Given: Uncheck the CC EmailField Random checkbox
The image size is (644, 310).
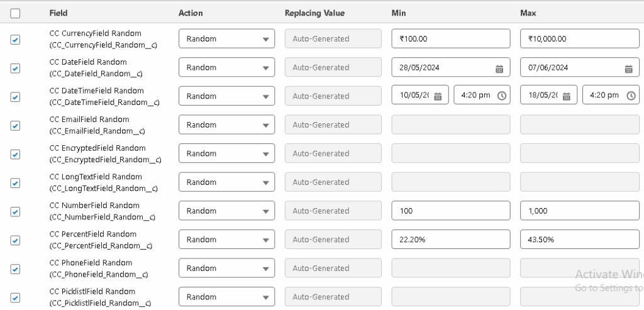Looking at the screenshot, I should point(15,126).
